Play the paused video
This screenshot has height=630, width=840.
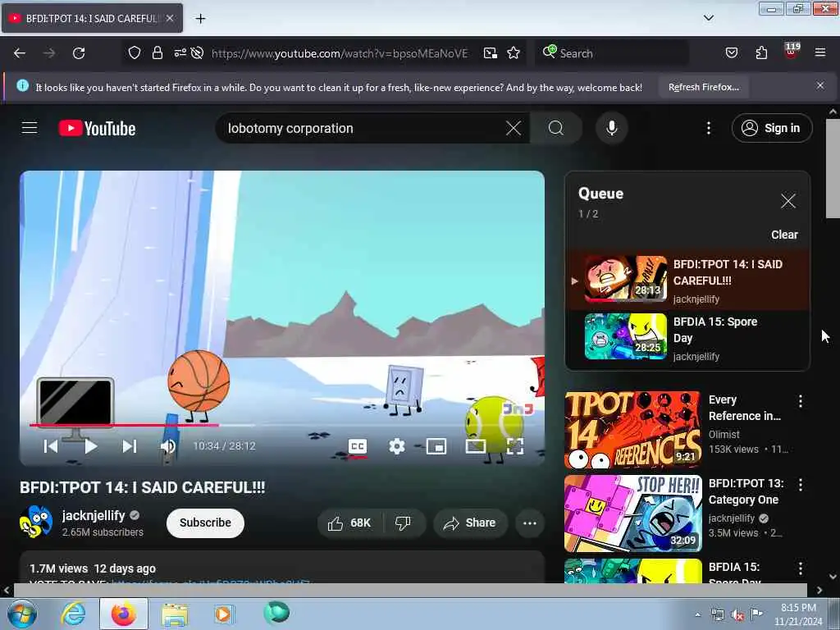(x=90, y=445)
